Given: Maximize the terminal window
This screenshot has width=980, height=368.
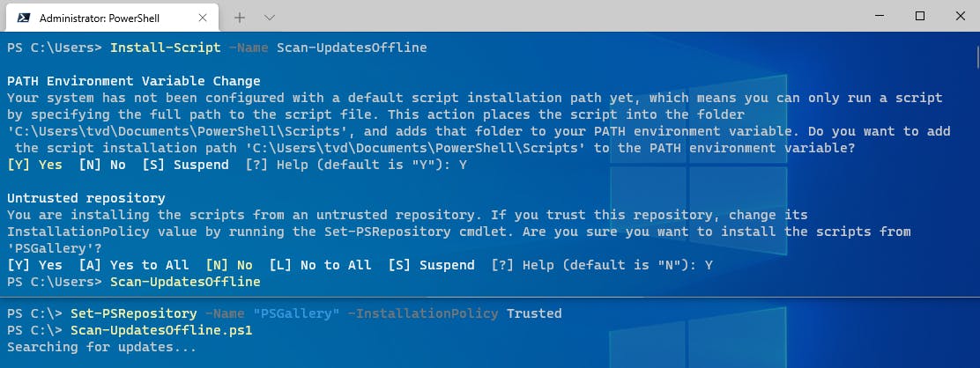Looking at the screenshot, I should 919,16.
